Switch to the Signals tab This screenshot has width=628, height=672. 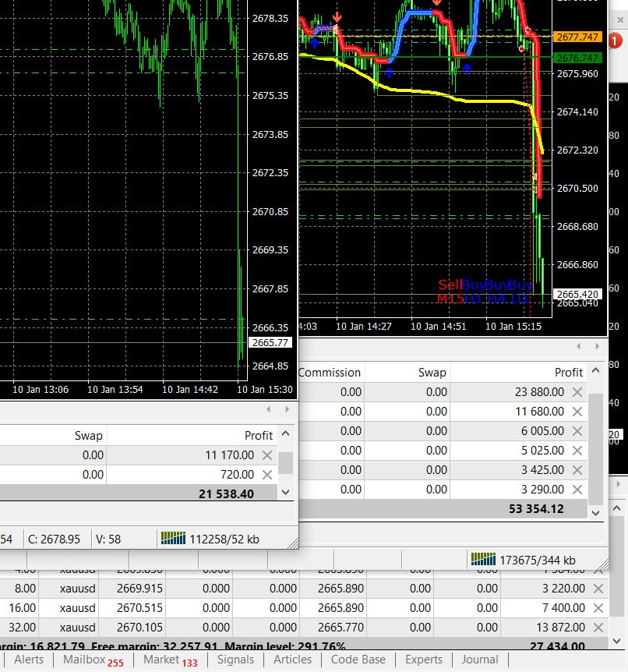click(235, 660)
